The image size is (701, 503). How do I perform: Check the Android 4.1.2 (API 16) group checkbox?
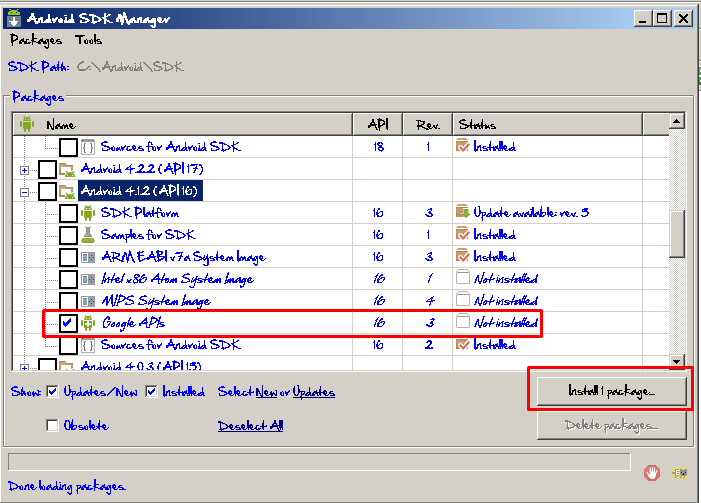click(47, 191)
